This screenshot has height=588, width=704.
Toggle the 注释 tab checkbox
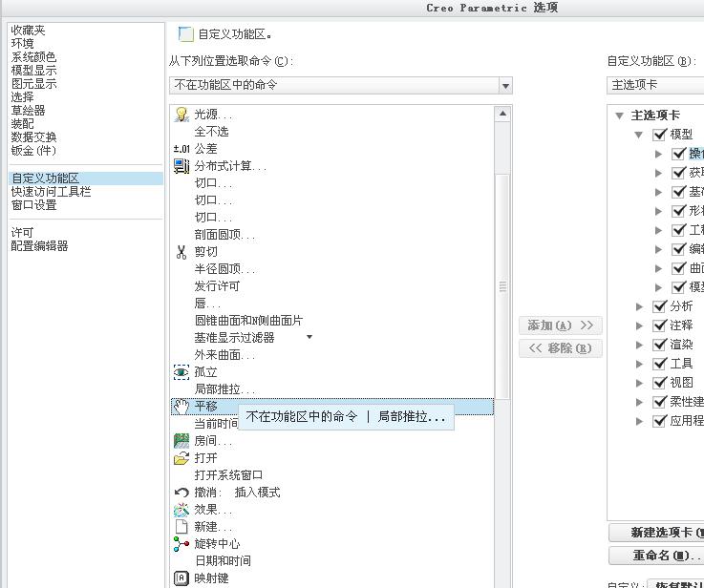tap(659, 325)
